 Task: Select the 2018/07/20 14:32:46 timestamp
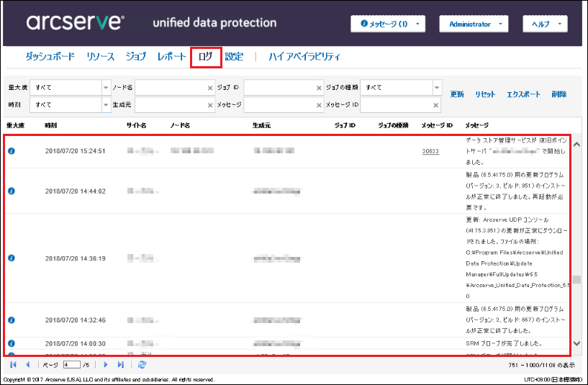(x=76, y=320)
